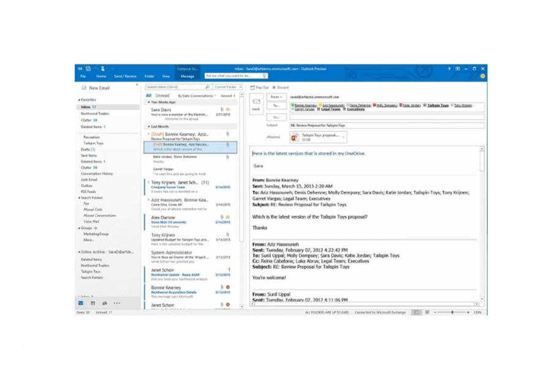
Task: Open the Current Folder search scope dropdown
Action: tap(227, 87)
